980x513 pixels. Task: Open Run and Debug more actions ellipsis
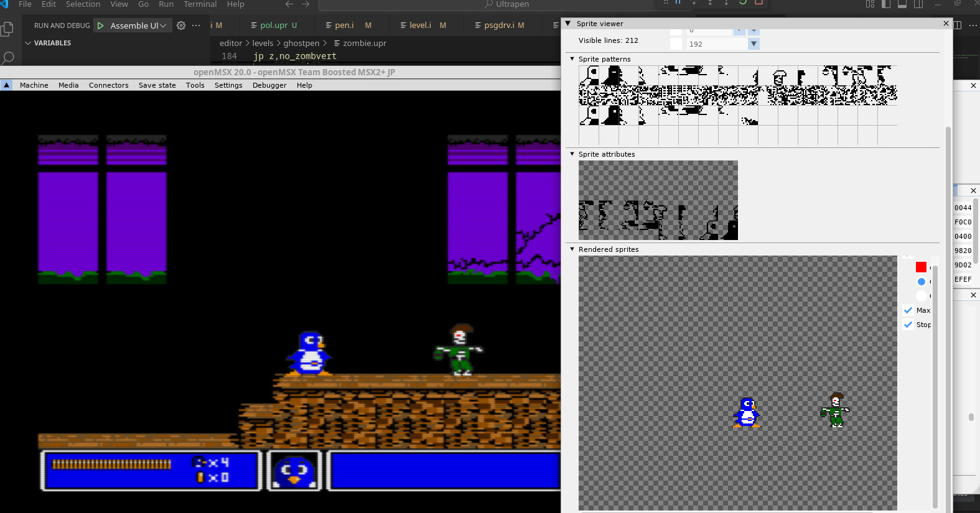(196, 25)
